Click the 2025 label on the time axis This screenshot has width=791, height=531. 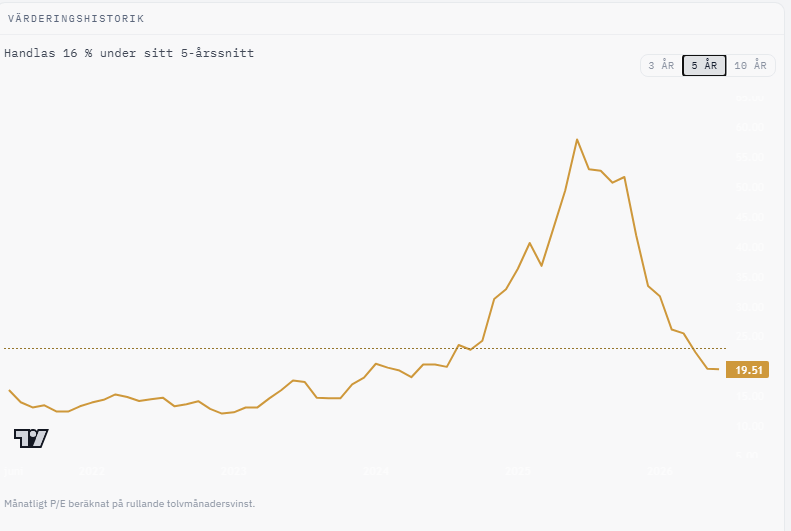(x=518, y=471)
